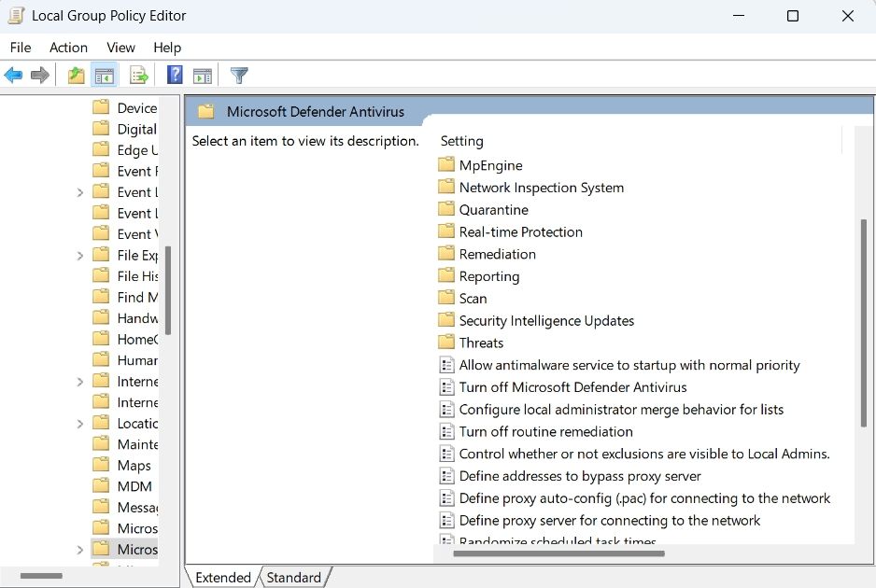Image resolution: width=876 pixels, height=588 pixels.
Task: Click the tree pane vertical scrollbar thumb
Action: coord(167,290)
